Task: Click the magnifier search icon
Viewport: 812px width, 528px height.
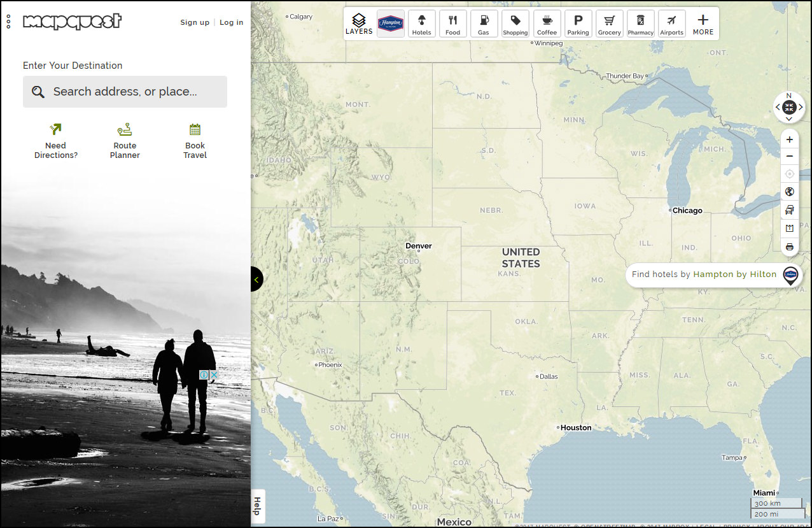Action: coord(38,92)
